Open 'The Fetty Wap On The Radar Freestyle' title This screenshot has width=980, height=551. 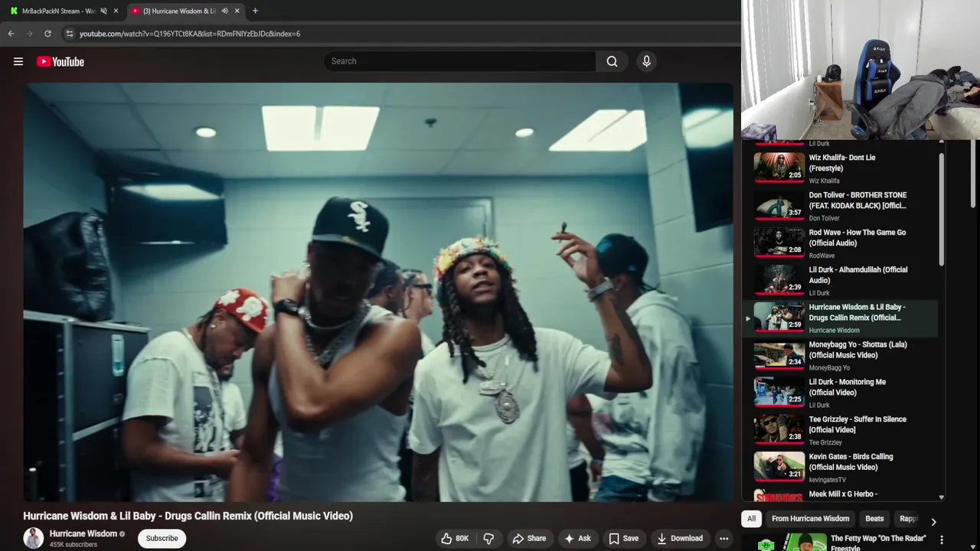[x=878, y=543]
